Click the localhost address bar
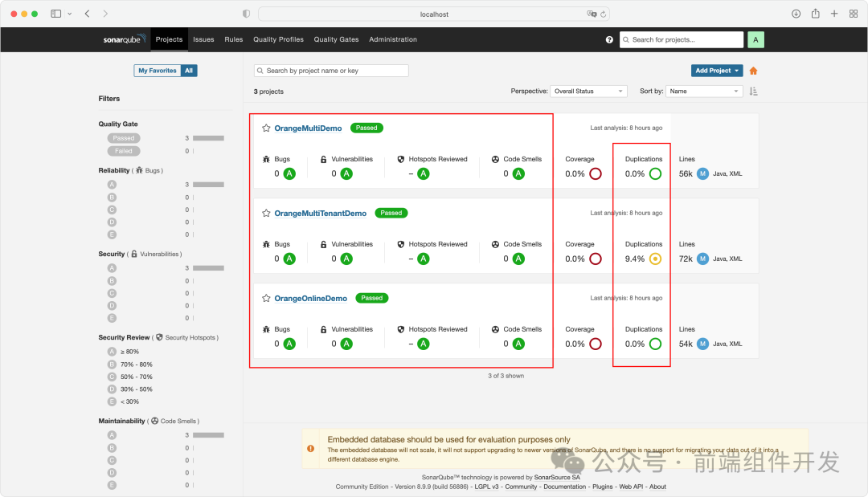The width and height of the screenshot is (868, 497). [x=434, y=14]
